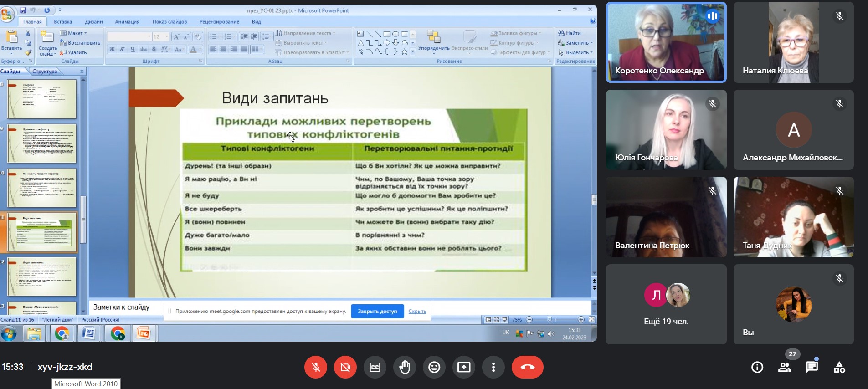Open the Структура pane tab

[45, 71]
